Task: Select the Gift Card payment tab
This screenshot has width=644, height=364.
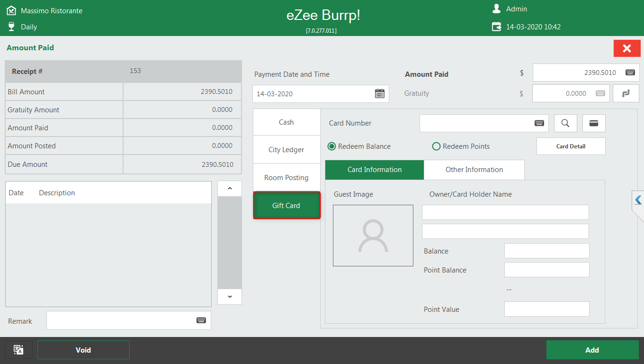Action: pyautogui.click(x=286, y=206)
